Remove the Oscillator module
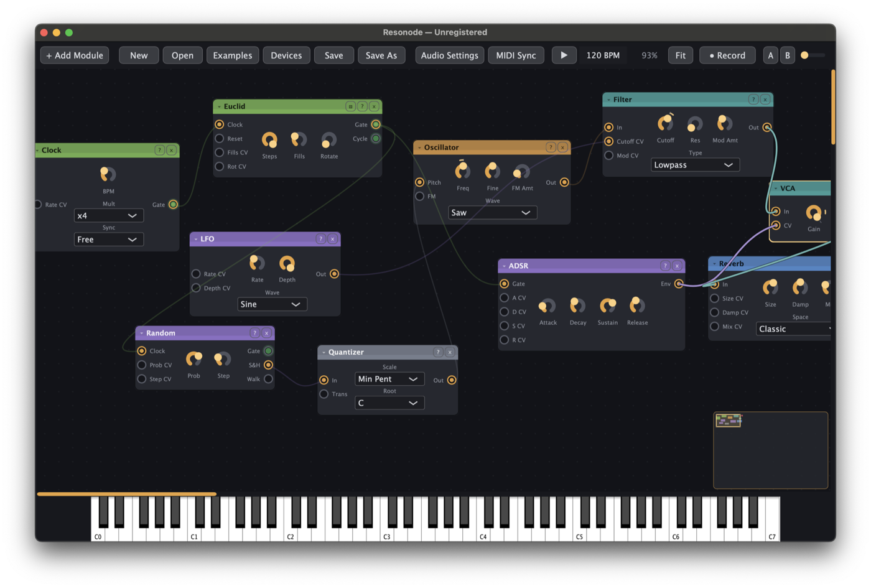This screenshot has height=588, width=871. 562,147
